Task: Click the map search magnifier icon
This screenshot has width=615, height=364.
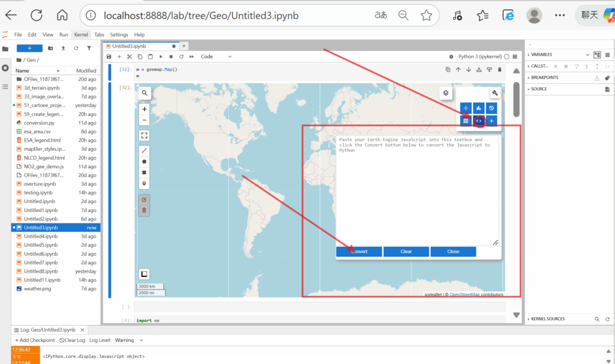Action: point(144,93)
